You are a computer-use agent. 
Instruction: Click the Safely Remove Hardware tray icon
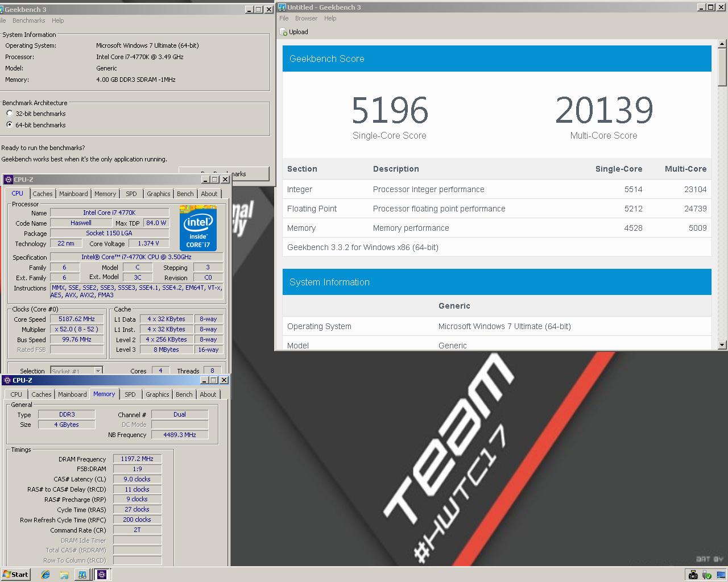pyautogui.click(x=707, y=575)
